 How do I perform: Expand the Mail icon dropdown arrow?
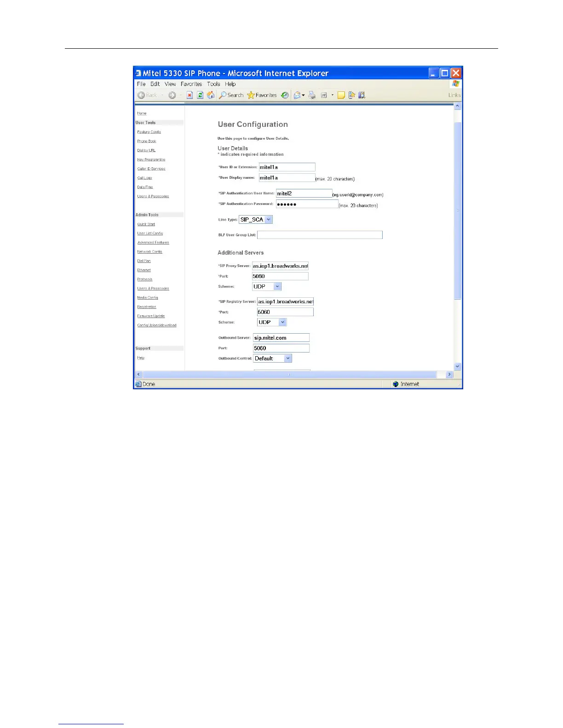point(304,96)
